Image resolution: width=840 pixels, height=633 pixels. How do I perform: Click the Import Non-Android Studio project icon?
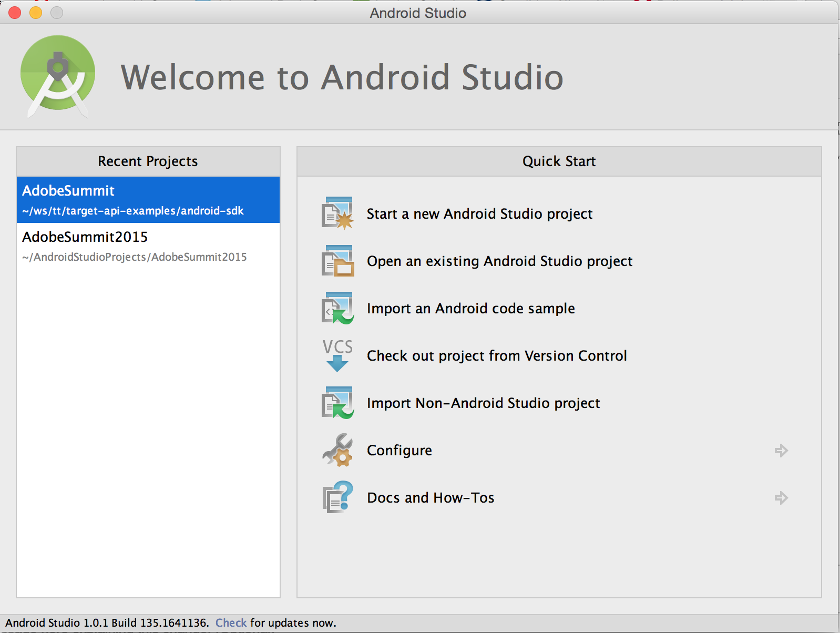pyautogui.click(x=337, y=403)
